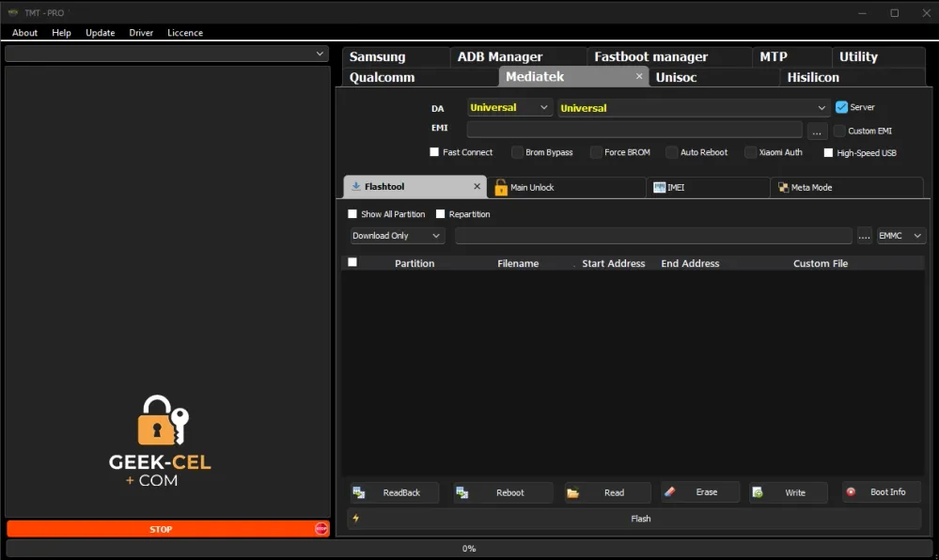This screenshot has height=560, width=939.
Task: Click the GEEK-CEL padlock logo
Action: (x=163, y=420)
